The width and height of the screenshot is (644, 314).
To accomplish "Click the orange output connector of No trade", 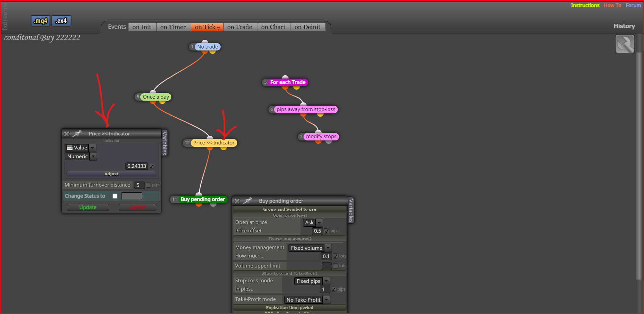I will (205, 51).
